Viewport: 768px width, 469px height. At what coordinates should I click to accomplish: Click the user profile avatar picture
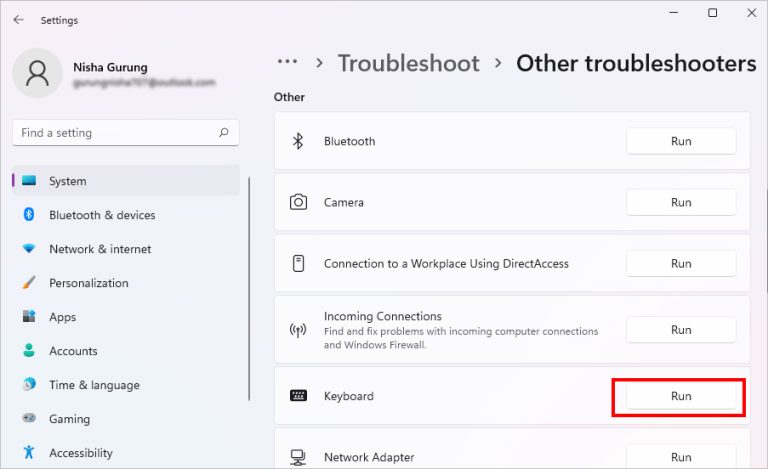click(x=39, y=75)
